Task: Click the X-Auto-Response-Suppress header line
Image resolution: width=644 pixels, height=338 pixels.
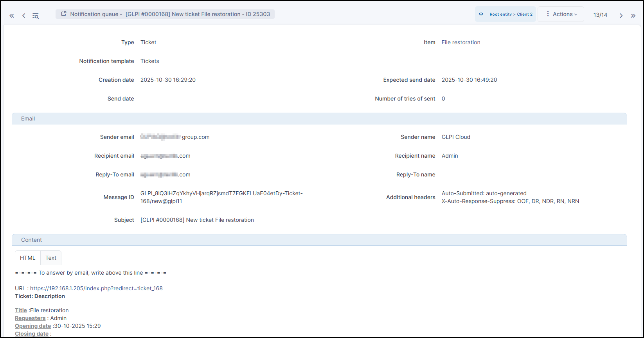Action: tap(510, 201)
